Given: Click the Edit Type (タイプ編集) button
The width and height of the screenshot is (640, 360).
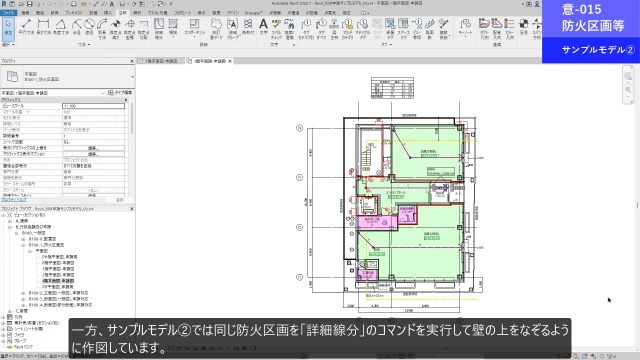Looking at the screenshot, I should pyautogui.click(x=120, y=93).
